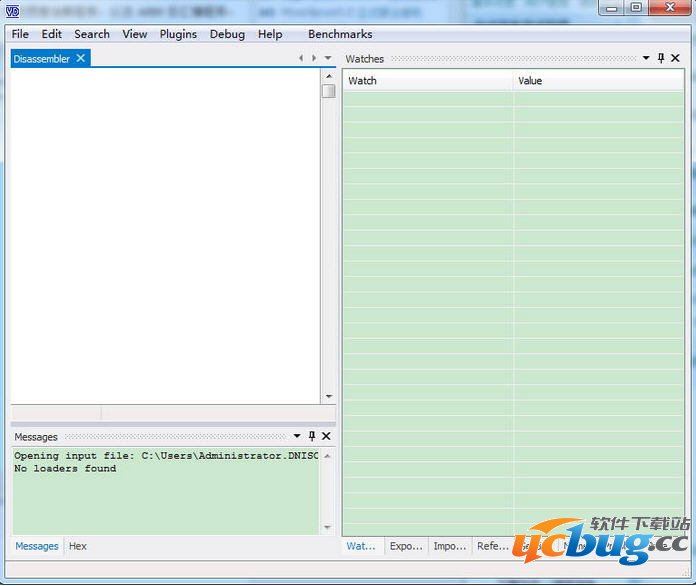
Task: Click the Disassembler vertical scrollbar thumb
Action: [x=328, y=91]
